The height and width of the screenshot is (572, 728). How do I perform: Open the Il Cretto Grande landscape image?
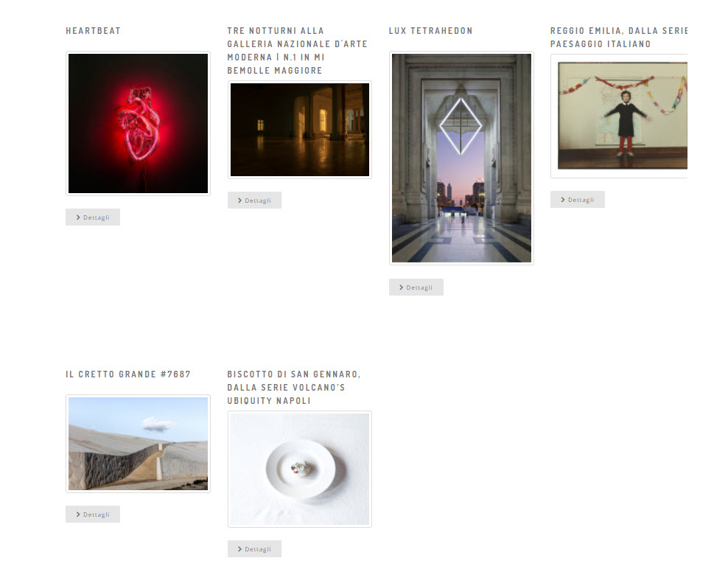click(138, 444)
